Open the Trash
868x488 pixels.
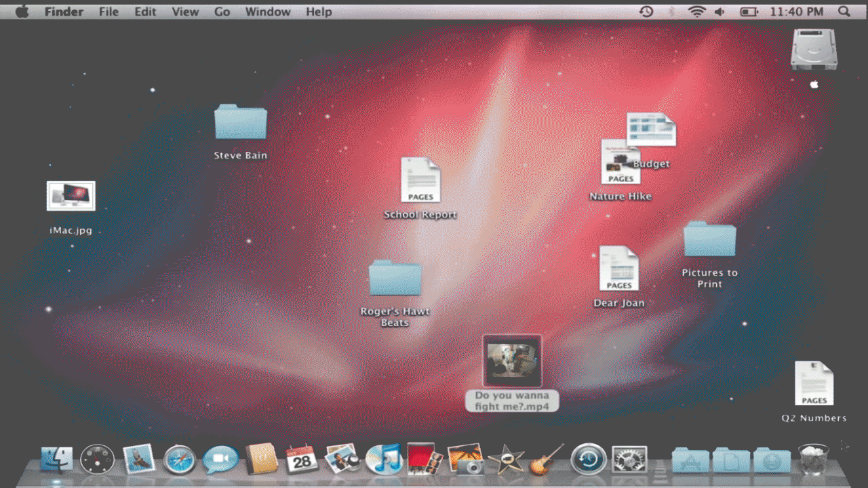click(814, 458)
